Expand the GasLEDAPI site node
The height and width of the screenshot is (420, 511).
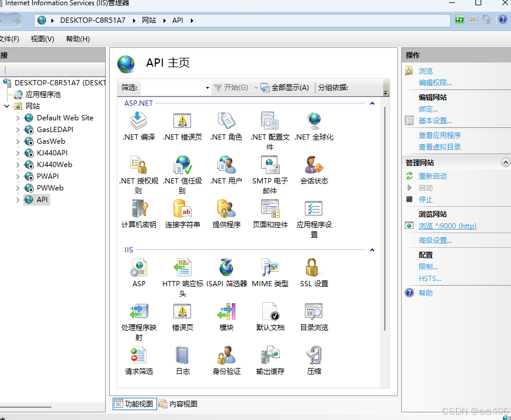(18, 130)
